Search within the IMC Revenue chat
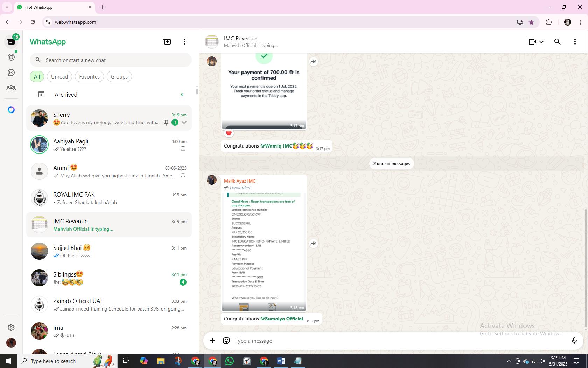Screen dimensions: 588x368 click(x=558, y=42)
